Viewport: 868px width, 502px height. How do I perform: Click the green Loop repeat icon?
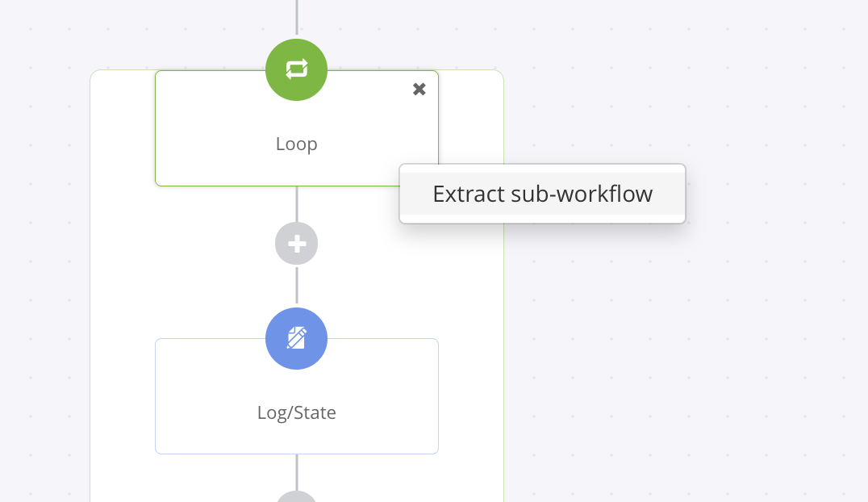point(296,70)
